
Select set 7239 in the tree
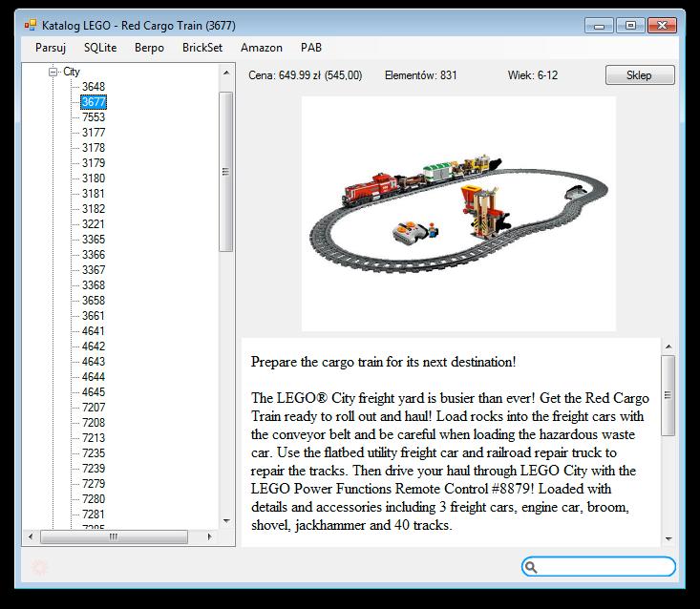point(94,469)
